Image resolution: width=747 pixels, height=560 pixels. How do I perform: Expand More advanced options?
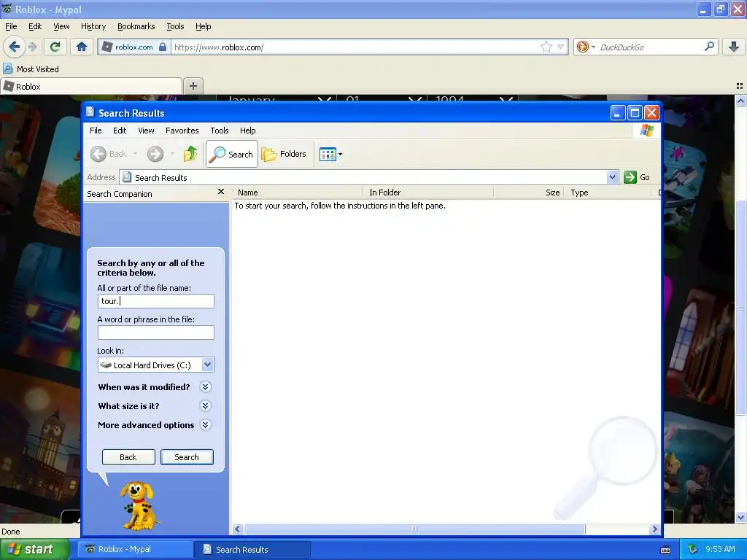pyautogui.click(x=205, y=425)
